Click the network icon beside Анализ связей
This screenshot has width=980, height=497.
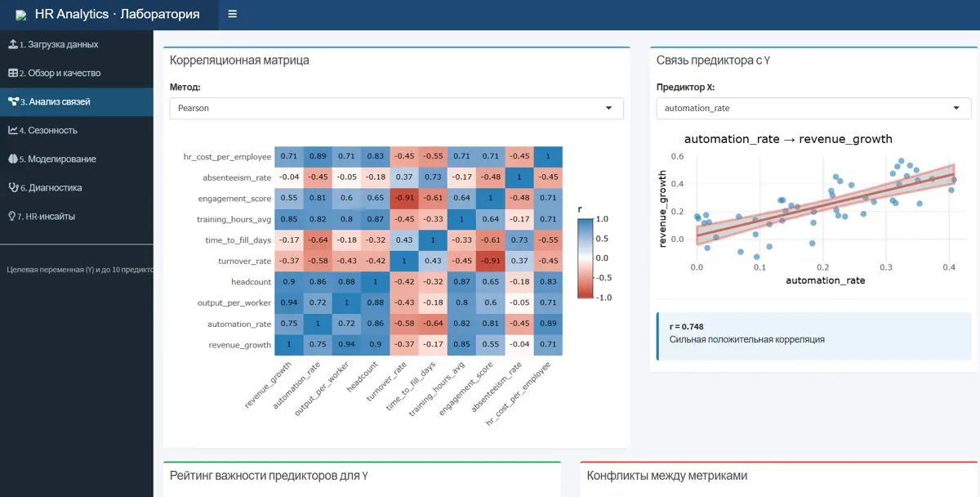[x=12, y=101]
